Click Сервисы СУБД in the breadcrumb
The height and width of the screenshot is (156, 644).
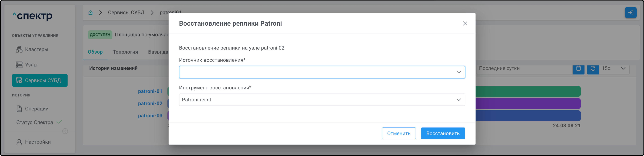(x=126, y=13)
